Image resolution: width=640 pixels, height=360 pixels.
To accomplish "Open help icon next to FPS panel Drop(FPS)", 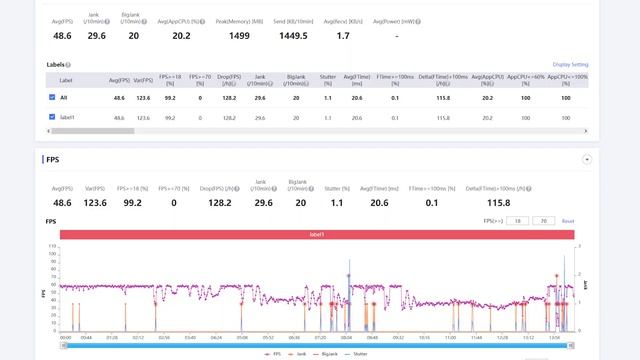I will (x=237, y=189).
